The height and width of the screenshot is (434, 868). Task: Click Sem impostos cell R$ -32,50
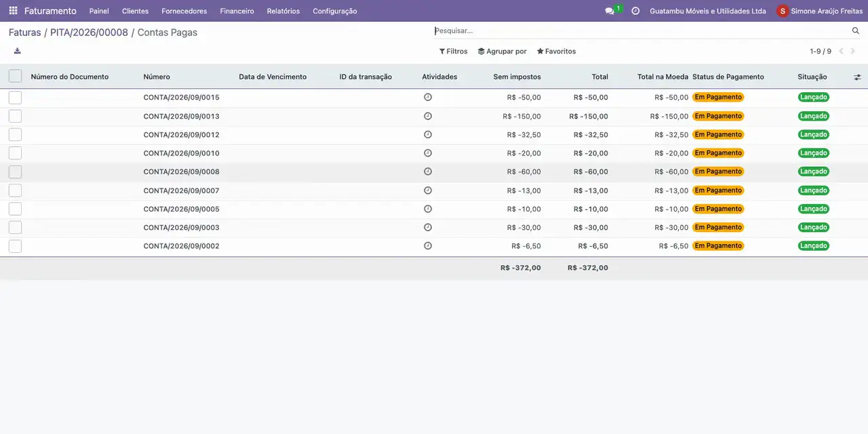click(x=524, y=134)
